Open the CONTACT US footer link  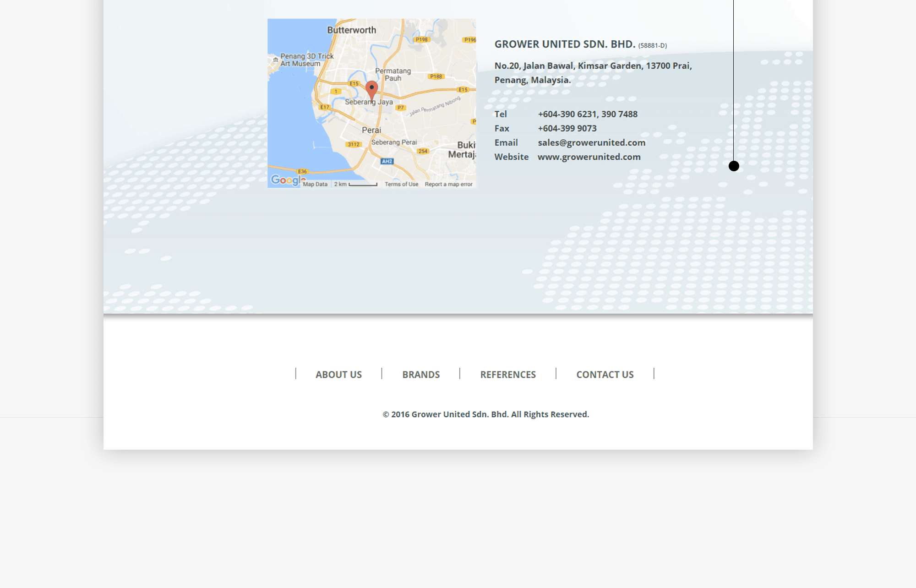pyautogui.click(x=605, y=374)
